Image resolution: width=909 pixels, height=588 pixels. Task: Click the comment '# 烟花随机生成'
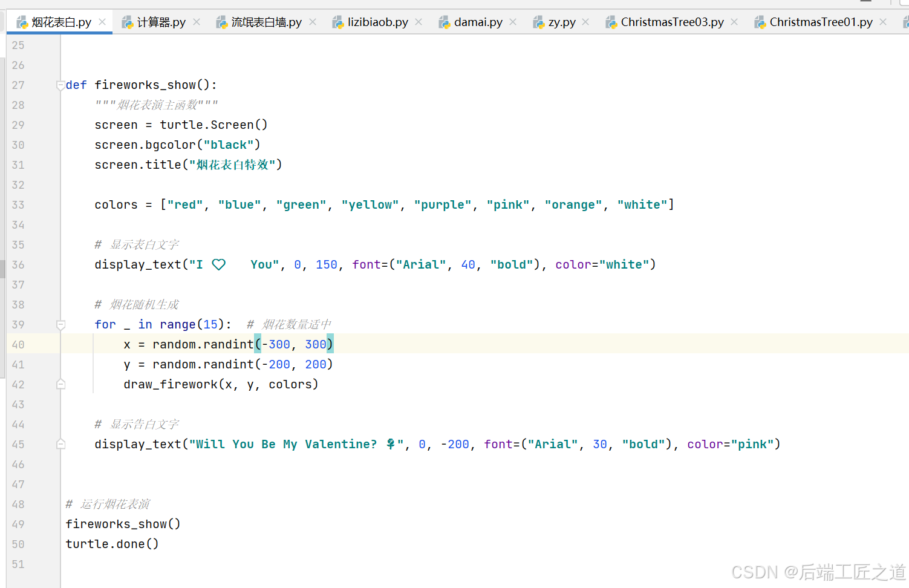(x=137, y=305)
